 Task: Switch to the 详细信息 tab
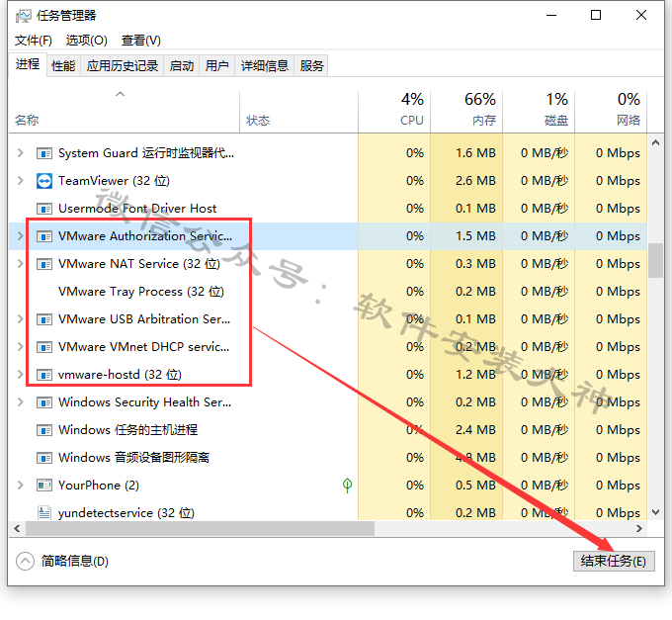tap(265, 66)
